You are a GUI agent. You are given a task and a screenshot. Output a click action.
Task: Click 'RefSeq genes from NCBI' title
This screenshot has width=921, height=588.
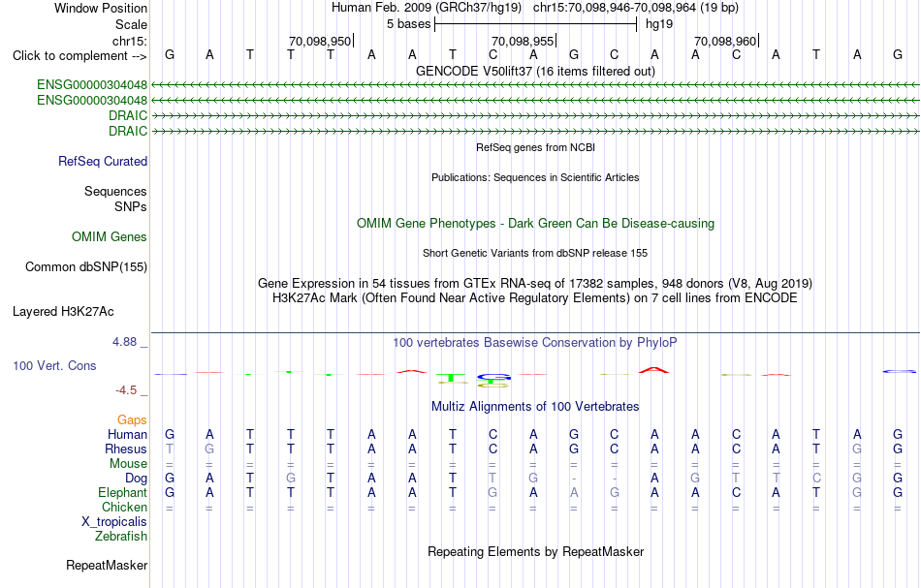point(535,147)
